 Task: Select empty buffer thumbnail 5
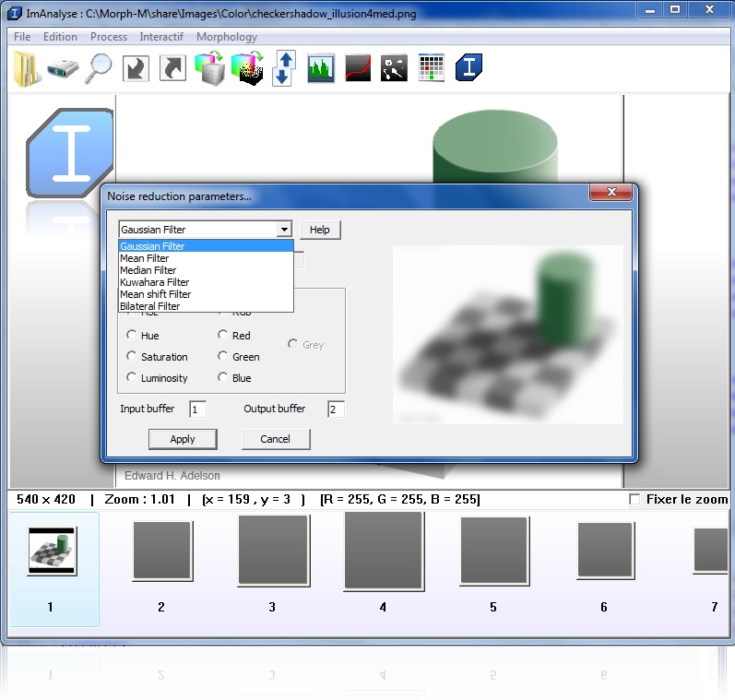click(x=494, y=551)
